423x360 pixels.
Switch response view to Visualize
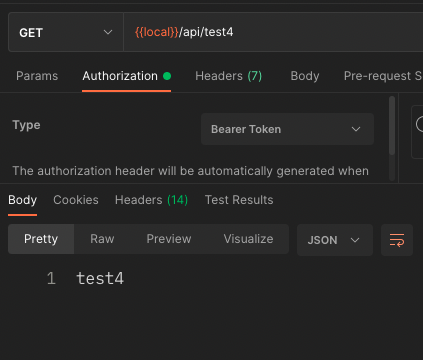coord(248,239)
